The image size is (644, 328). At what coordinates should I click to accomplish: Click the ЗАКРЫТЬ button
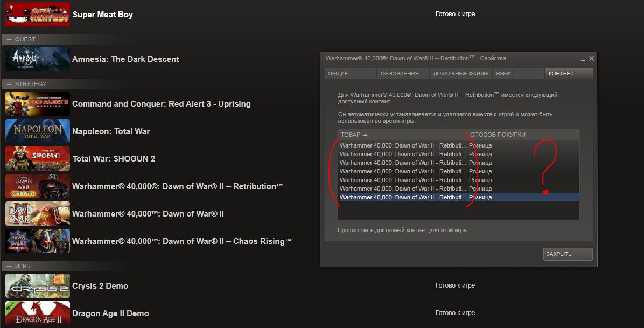tap(568, 254)
